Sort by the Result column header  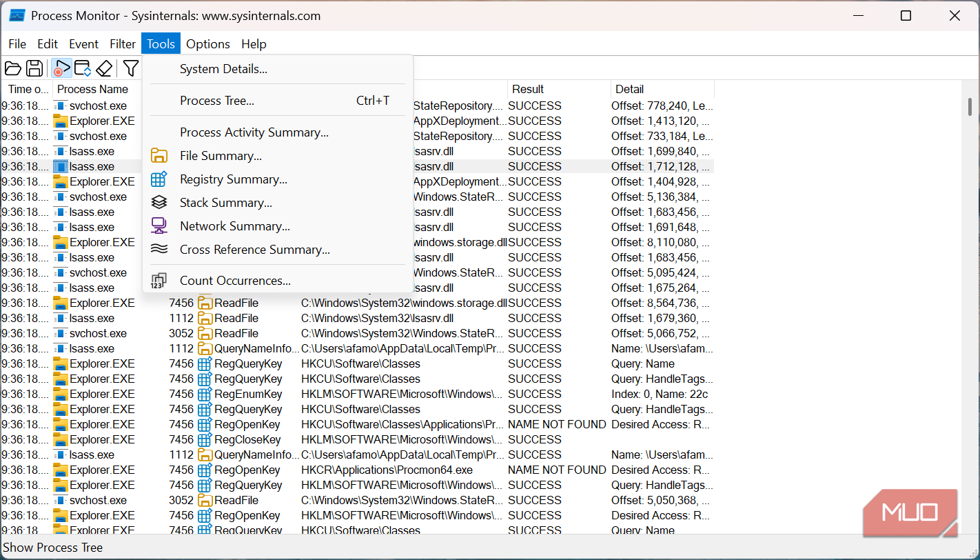(x=559, y=89)
